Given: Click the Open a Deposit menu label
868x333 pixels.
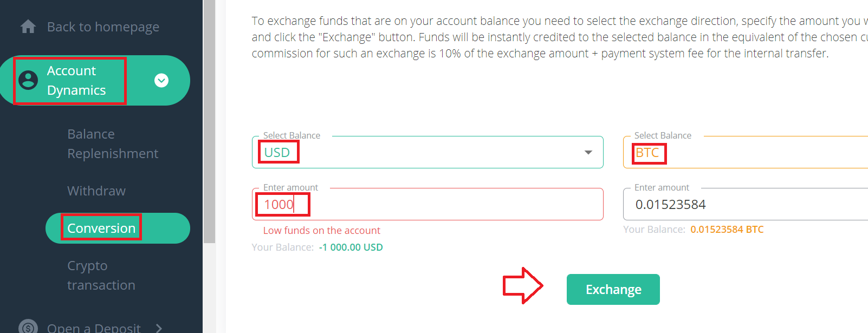Looking at the screenshot, I should (x=94, y=328).
